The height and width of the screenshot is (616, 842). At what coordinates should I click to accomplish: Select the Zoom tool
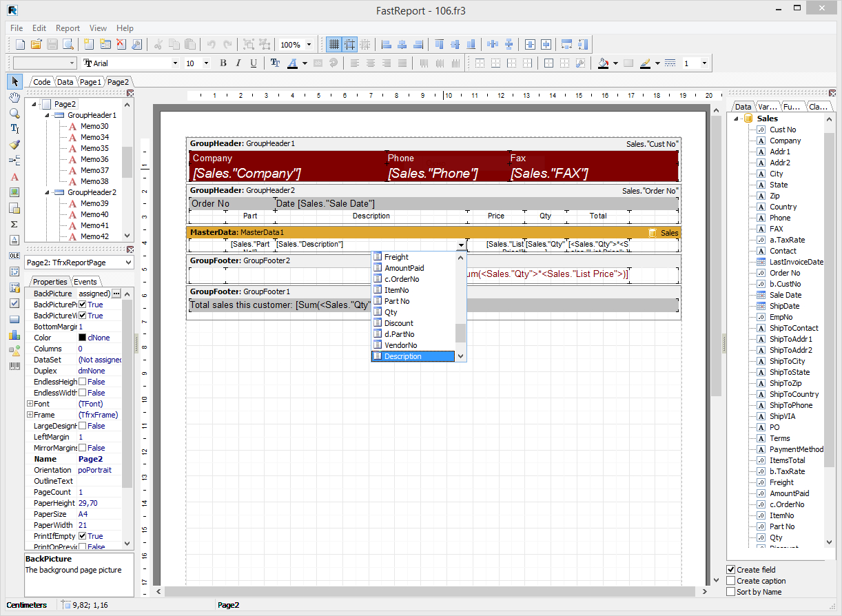(x=14, y=113)
